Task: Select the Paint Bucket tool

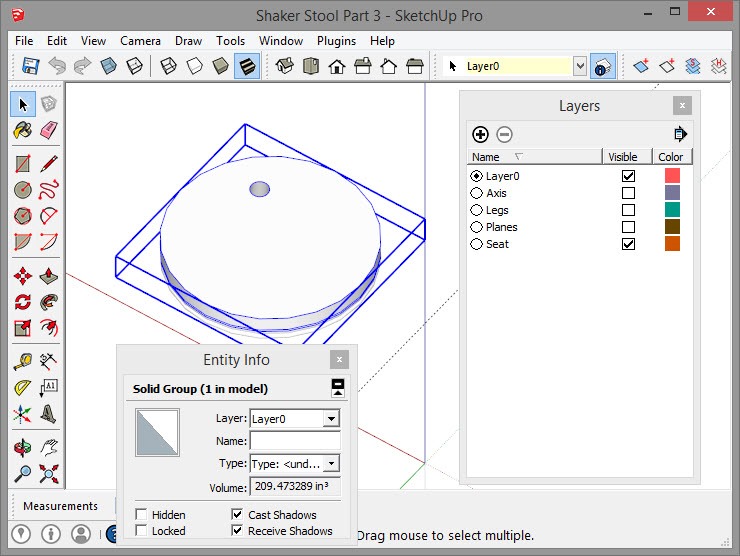Action: pyautogui.click(x=22, y=131)
